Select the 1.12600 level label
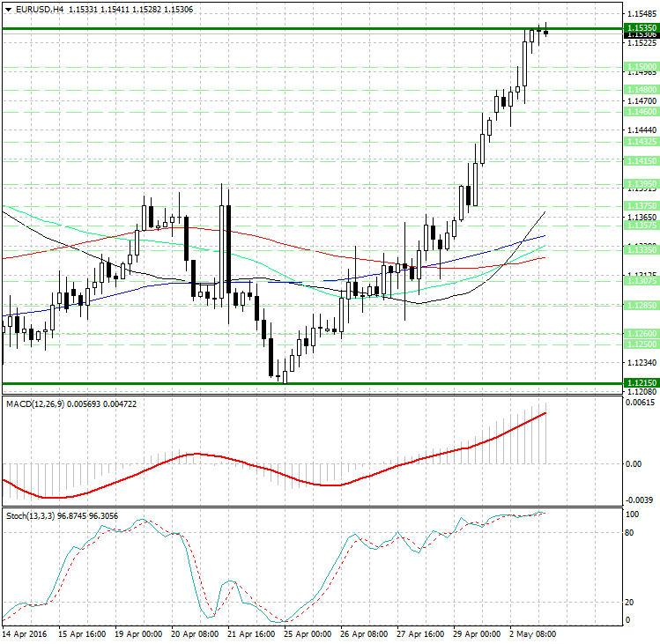 pos(641,333)
